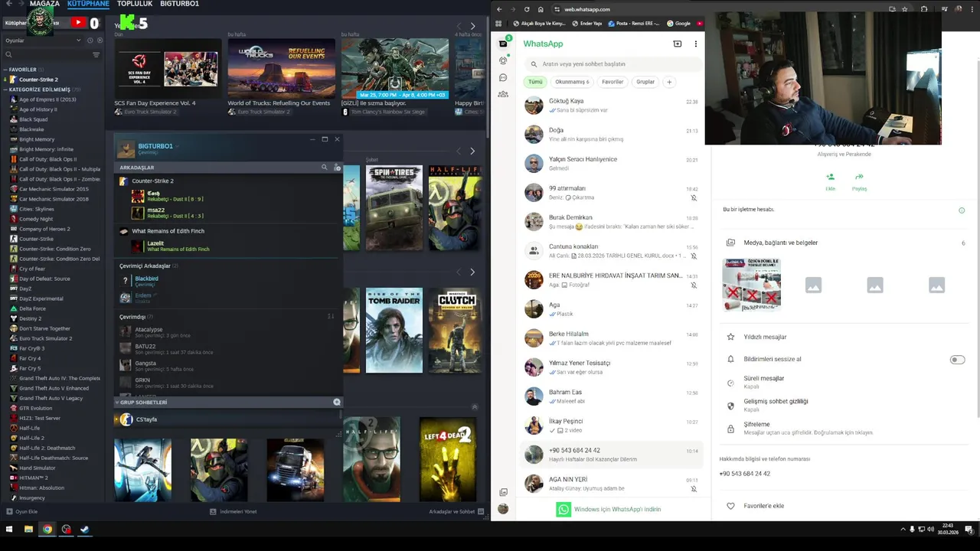
Task: Collapse FAVORİLER category in Steam library
Action: click(5, 70)
